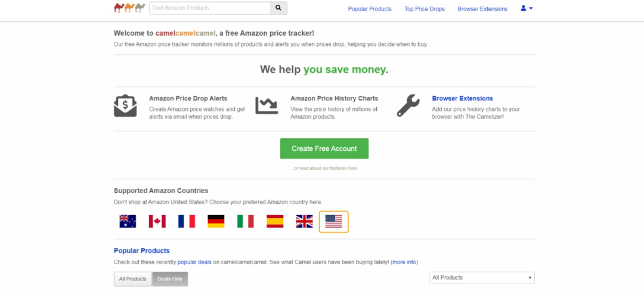Viewport: 644px width, 289px height.
Task: Toggle the All Products filter button
Action: click(132, 279)
